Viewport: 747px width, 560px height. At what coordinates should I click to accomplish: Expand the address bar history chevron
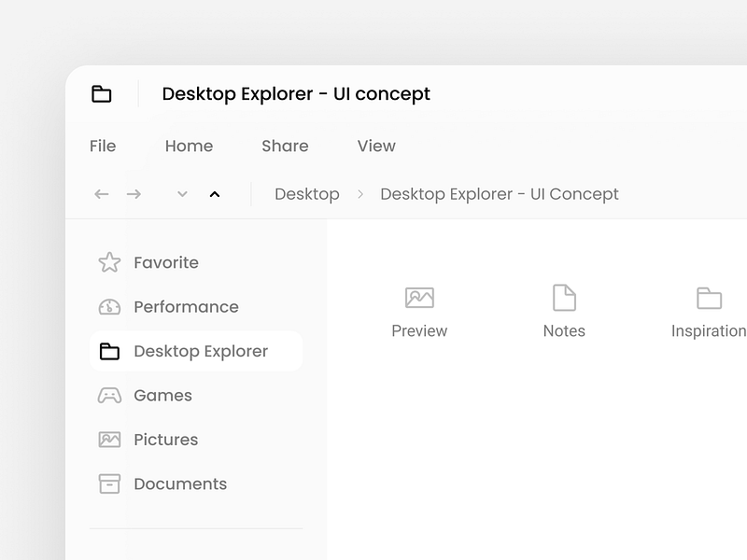click(x=183, y=194)
